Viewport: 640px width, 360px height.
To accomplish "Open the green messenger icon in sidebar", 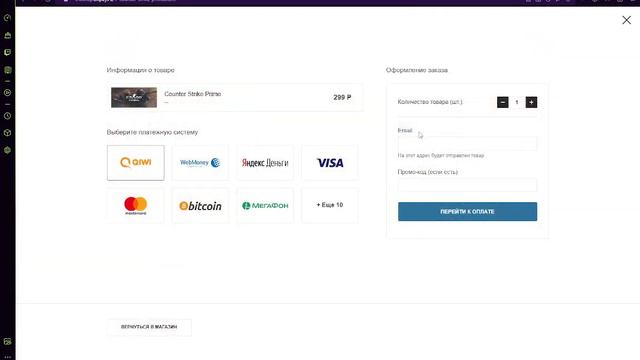I will [x=7, y=70].
